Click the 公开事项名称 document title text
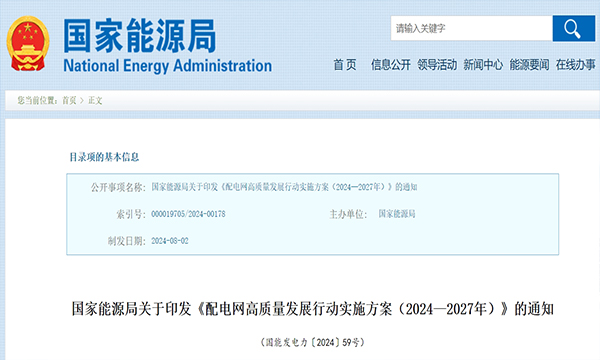The height and width of the screenshot is (360, 600). click(x=284, y=187)
